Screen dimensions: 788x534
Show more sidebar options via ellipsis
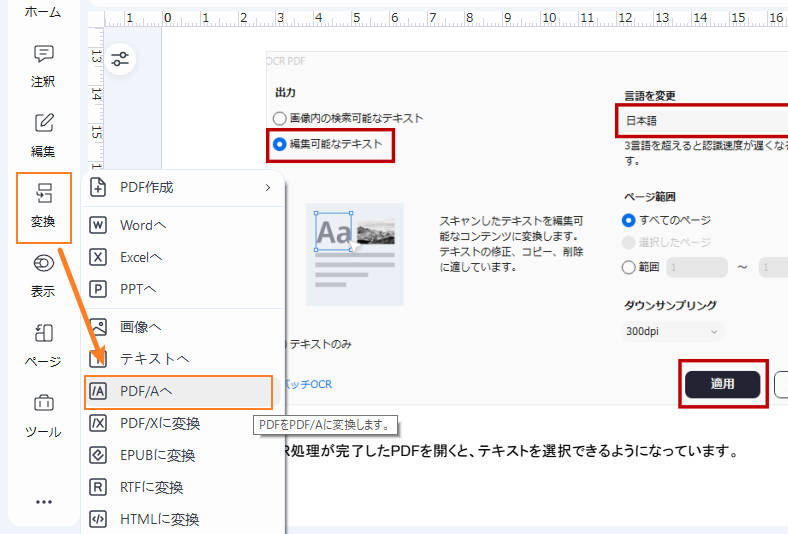click(44, 502)
